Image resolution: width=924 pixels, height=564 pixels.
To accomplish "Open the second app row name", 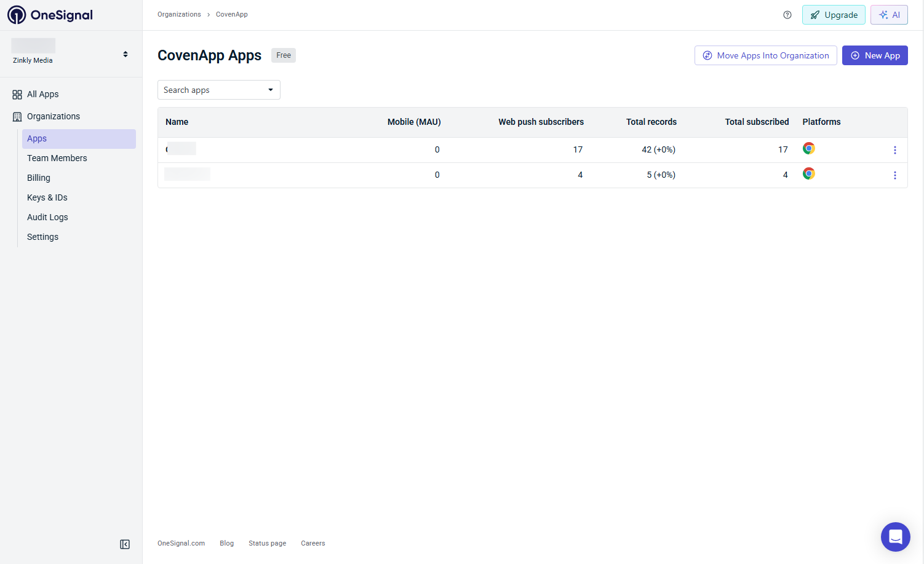I will (x=187, y=174).
